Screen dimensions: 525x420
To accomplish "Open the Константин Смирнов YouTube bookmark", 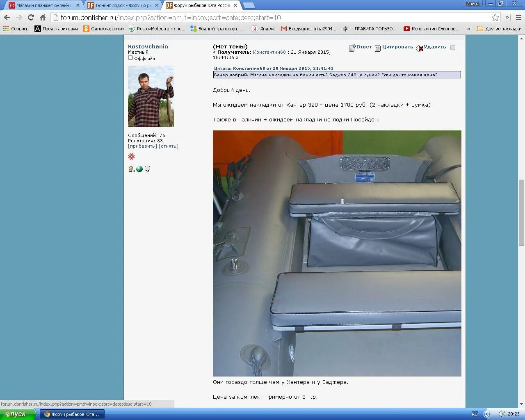I will [x=431, y=29].
